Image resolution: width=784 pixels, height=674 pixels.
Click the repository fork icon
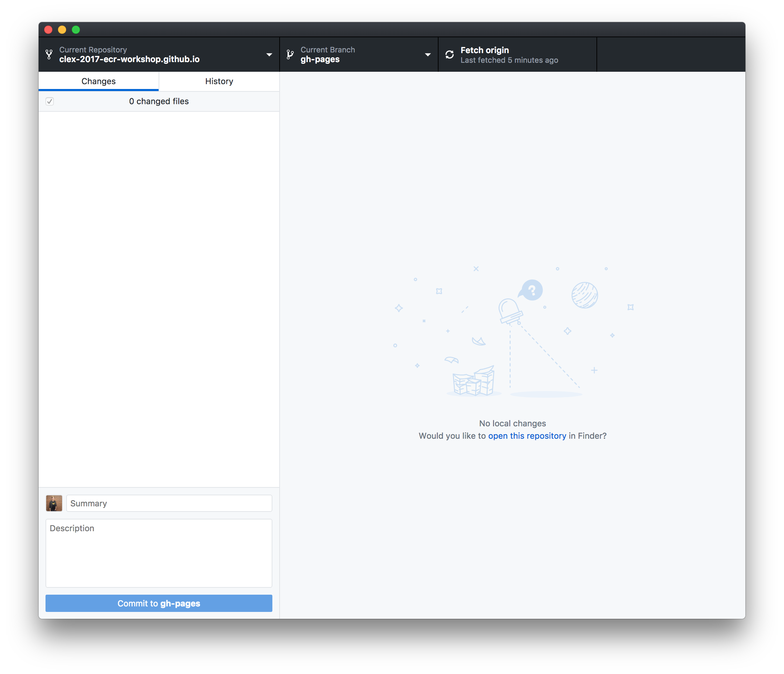[x=49, y=54]
